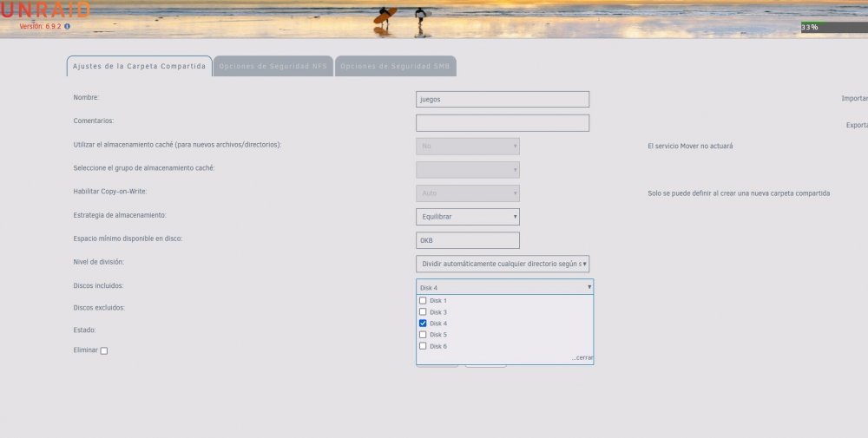Open the cache pool group dropdown
Viewport: 868px width, 438px height.
pos(468,170)
